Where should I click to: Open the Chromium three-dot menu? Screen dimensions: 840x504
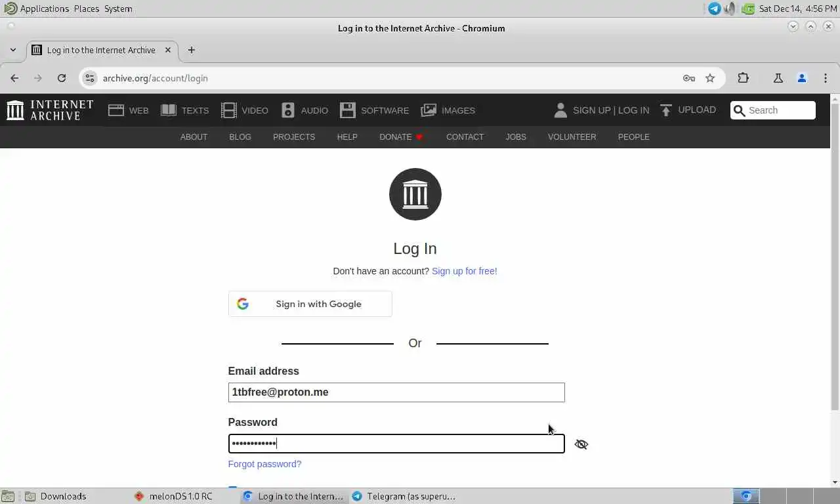pyautogui.click(x=826, y=78)
